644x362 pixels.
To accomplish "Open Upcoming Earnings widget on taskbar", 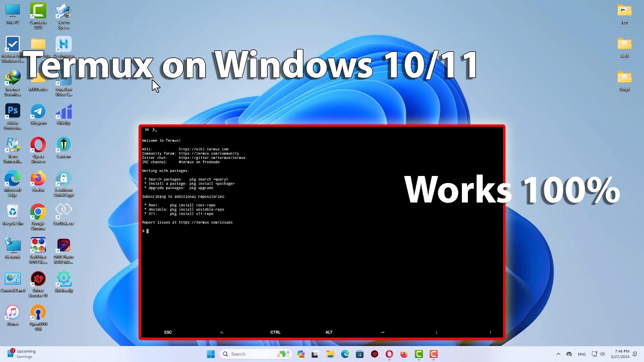I will pos(21,354).
